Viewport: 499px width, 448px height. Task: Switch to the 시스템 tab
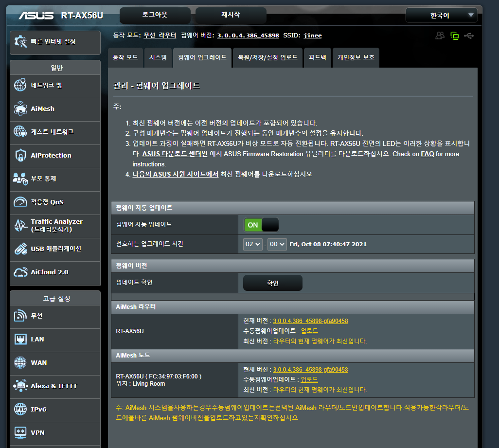[x=158, y=57]
